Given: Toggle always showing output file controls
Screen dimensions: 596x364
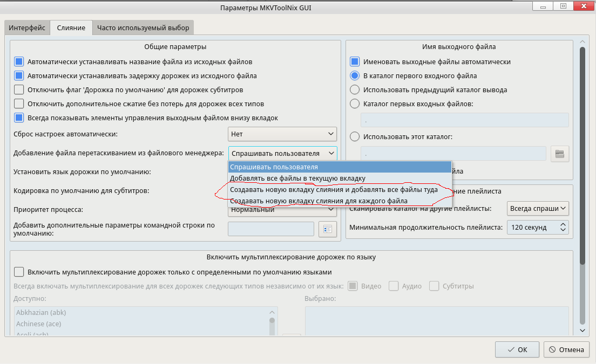Looking at the screenshot, I should [19, 118].
